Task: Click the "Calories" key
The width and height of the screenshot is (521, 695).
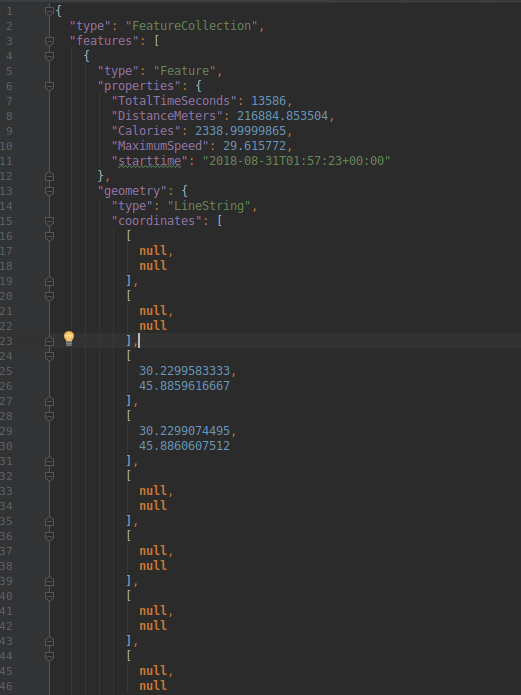Action: [x=146, y=131]
